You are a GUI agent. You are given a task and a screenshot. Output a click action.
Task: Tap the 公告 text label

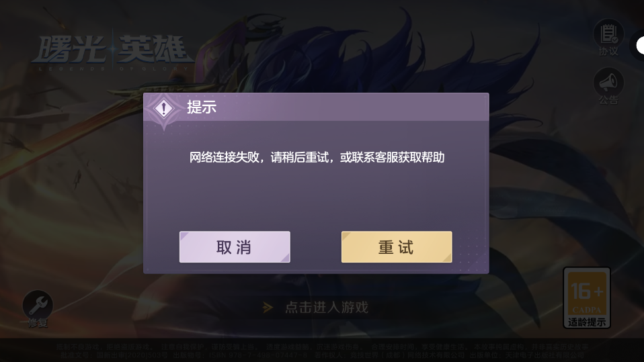[608, 99]
